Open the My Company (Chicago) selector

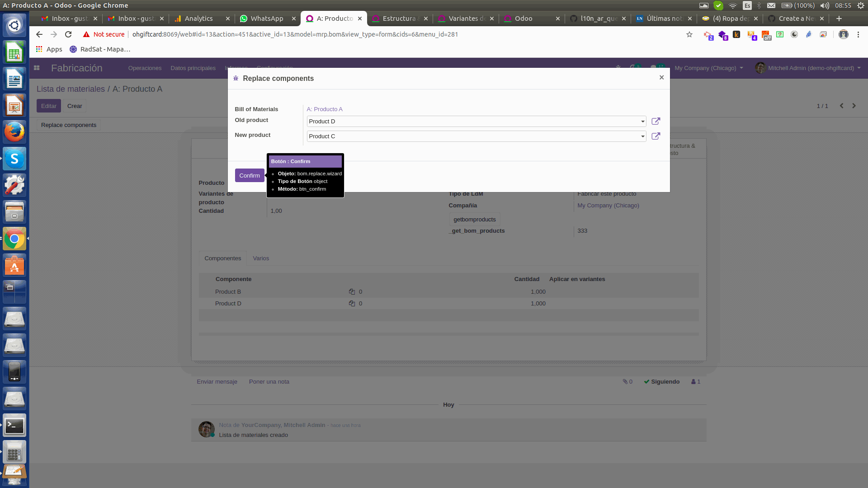(x=708, y=68)
